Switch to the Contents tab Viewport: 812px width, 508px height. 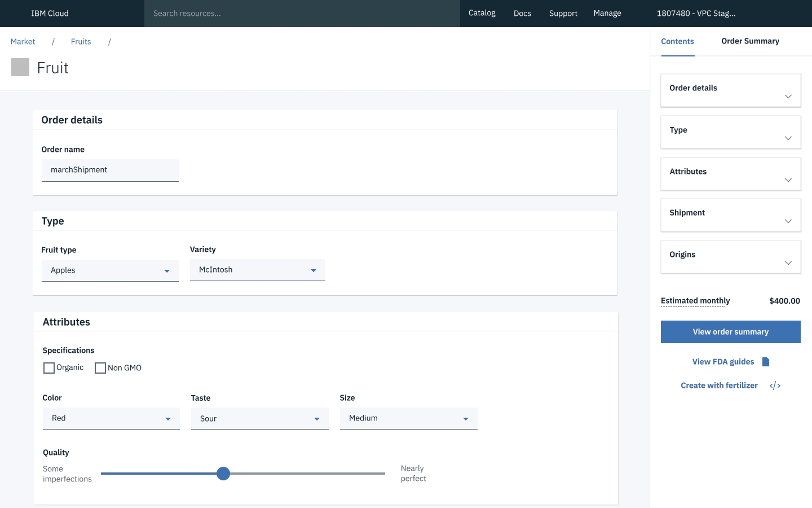pyautogui.click(x=677, y=41)
